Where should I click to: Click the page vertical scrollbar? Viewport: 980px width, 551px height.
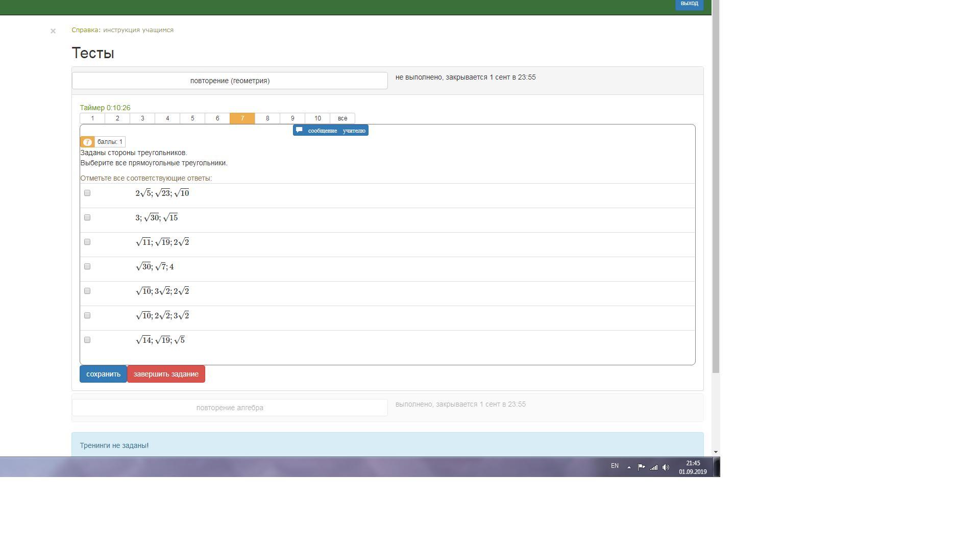716,204
